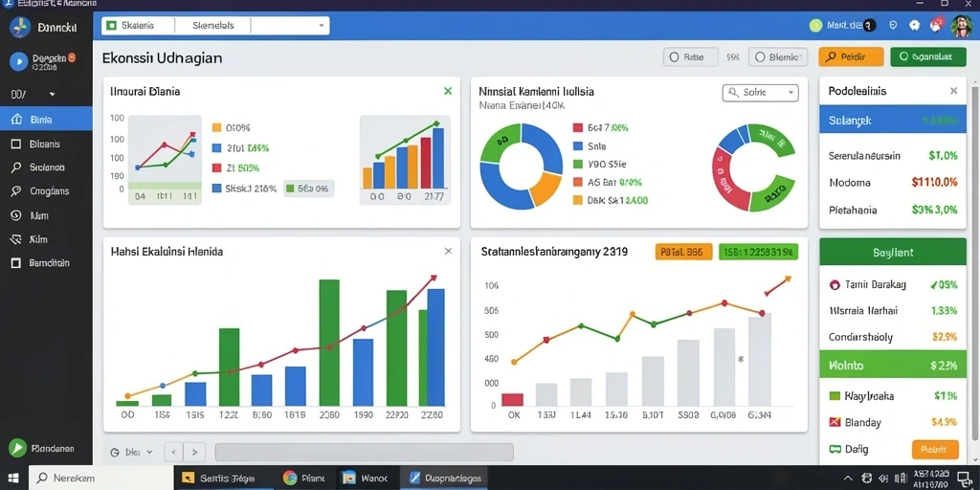Click the green play icon beside Plandanen
The height and width of the screenshot is (490, 980).
(17, 448)
